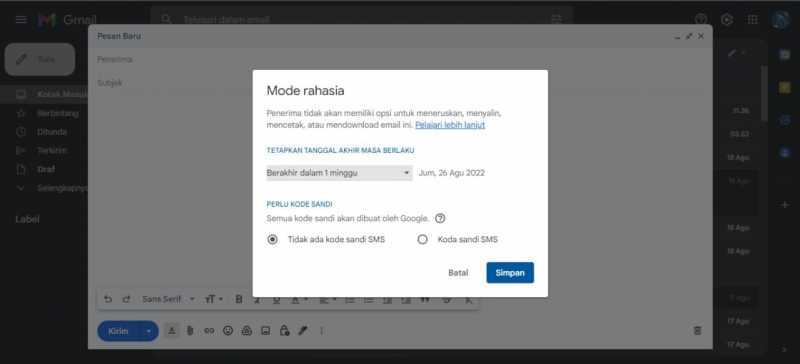Open more compose options dots
This screenshot has width=800, height=364.
321,331
